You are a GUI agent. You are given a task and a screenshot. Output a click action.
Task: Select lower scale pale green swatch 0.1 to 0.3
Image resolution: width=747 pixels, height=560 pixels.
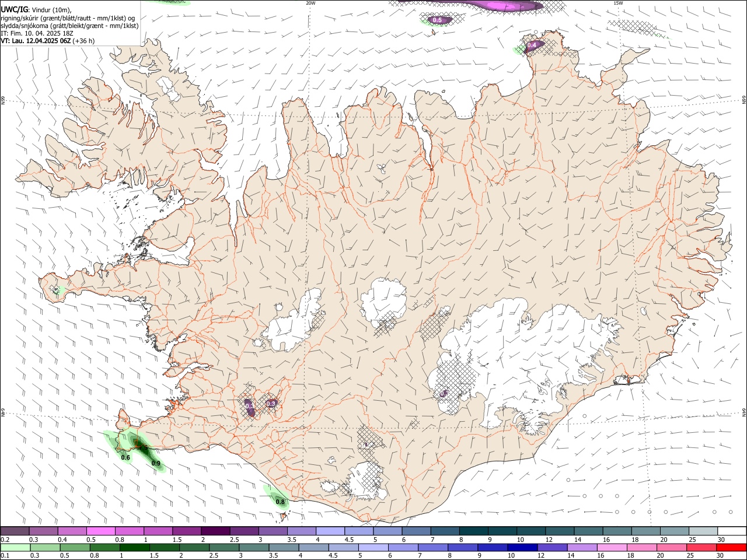click(x=15, y=547)
